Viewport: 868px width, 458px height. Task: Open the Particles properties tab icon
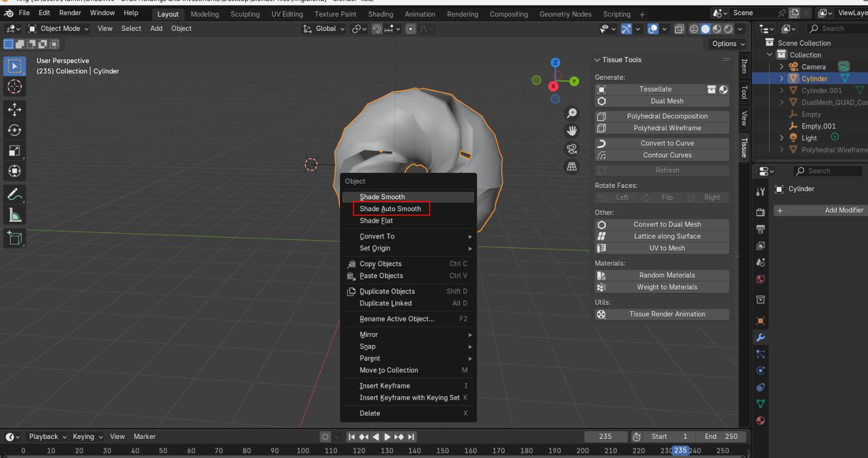(761, 354)
